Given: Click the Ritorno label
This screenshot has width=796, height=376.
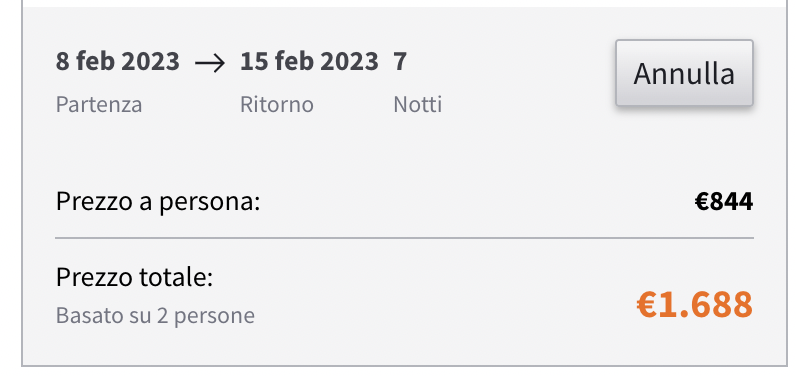Looking at the screenshot, I should tap(277, 105).
